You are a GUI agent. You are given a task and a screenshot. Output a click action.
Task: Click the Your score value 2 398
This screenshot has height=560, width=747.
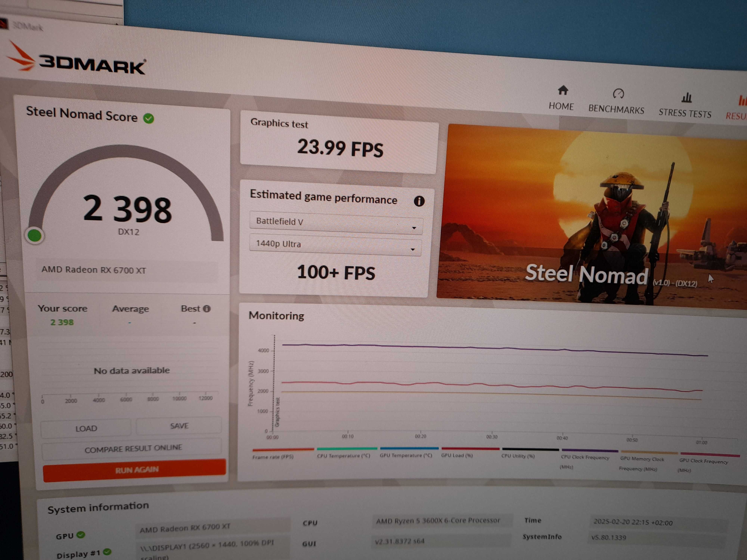click(62, 322)
